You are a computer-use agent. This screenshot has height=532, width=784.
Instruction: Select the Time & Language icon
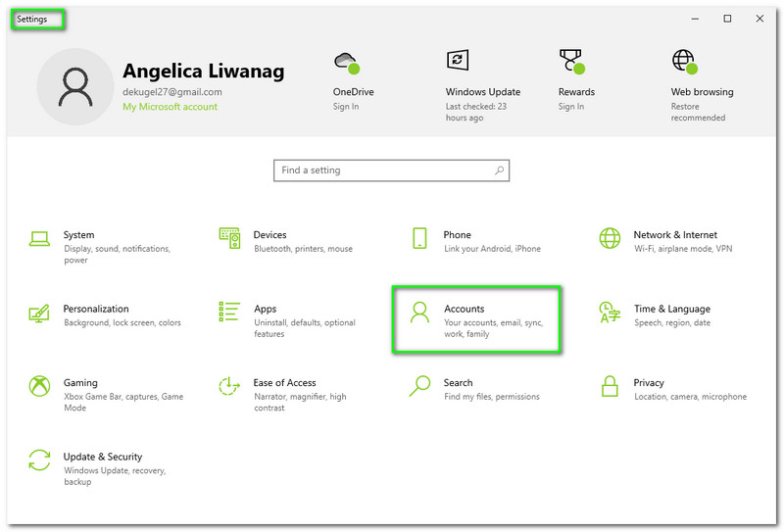point(610,313)
